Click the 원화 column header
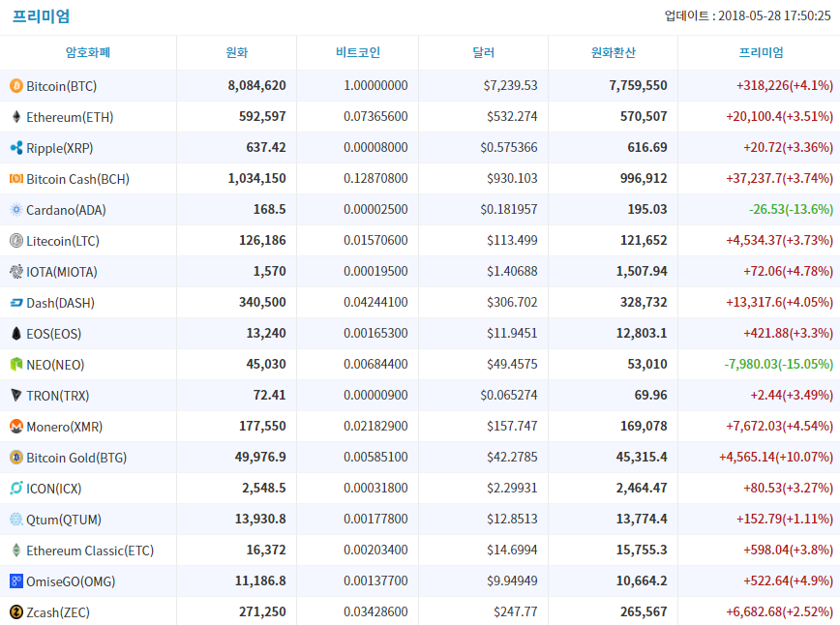Screen dimensions: 840x625 point(237,52)
